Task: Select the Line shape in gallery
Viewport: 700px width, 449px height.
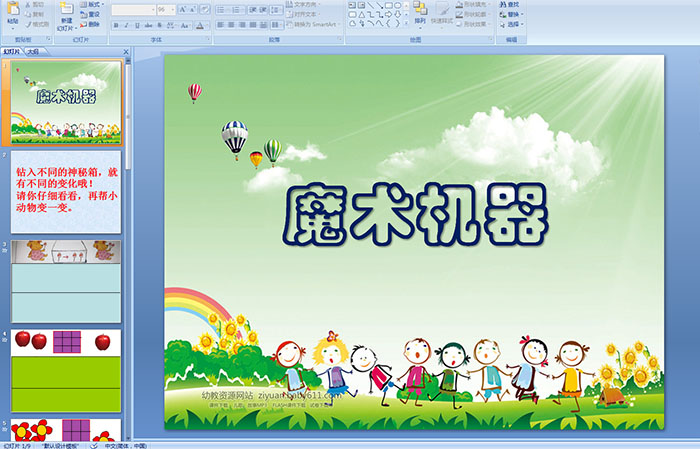Action: pyautogui.click(x=371, y=5)
